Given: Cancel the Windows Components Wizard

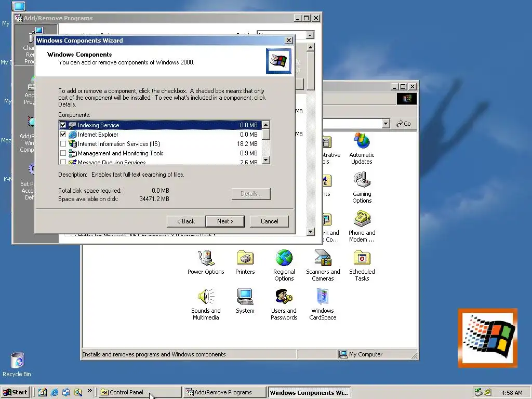Looking at the screenshot, I should pos(270,221).
